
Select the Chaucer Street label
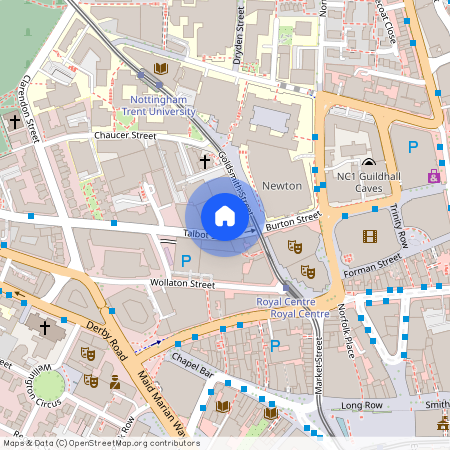[125, 135]
